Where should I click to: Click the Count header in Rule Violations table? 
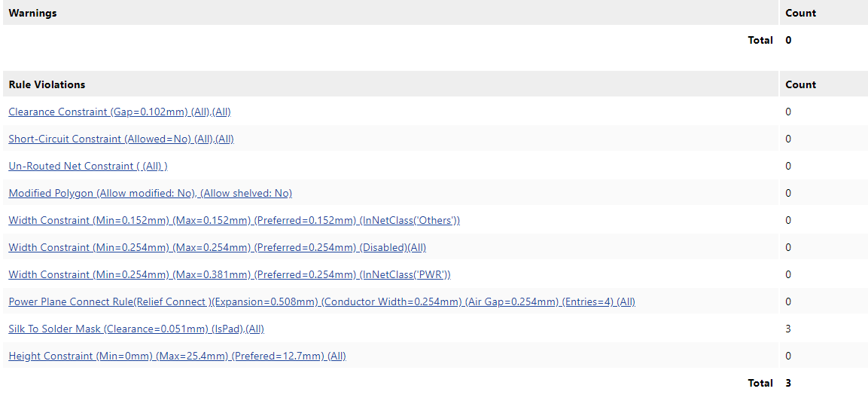pyautogui.click(x=800, y=84)
